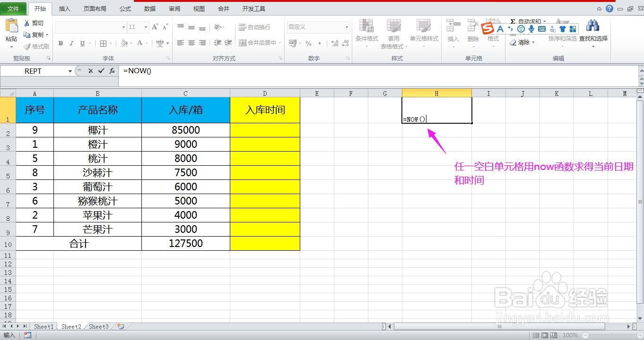Image resolution: width=644 pixels, height=340 pixels.
Task: Switch to the 公式 (Formulas) tab
Action: tap(125, 8)
